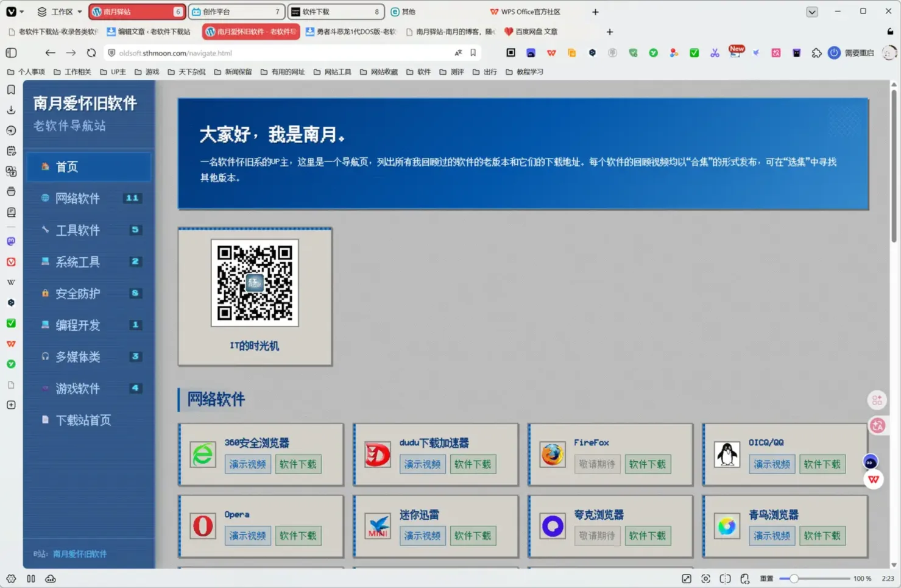The image size is (901, 588).
Task: Expand the 创作平台 tab stack
Action: tap(237, 12)
